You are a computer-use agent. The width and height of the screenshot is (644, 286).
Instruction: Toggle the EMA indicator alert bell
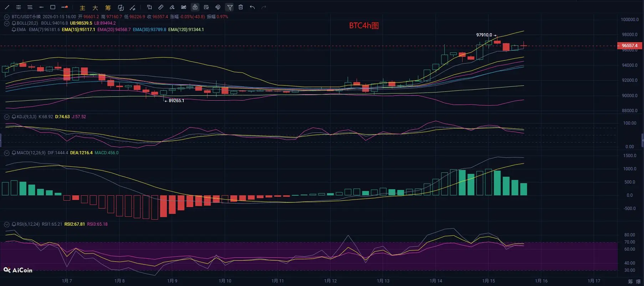(x=14, y=30)
